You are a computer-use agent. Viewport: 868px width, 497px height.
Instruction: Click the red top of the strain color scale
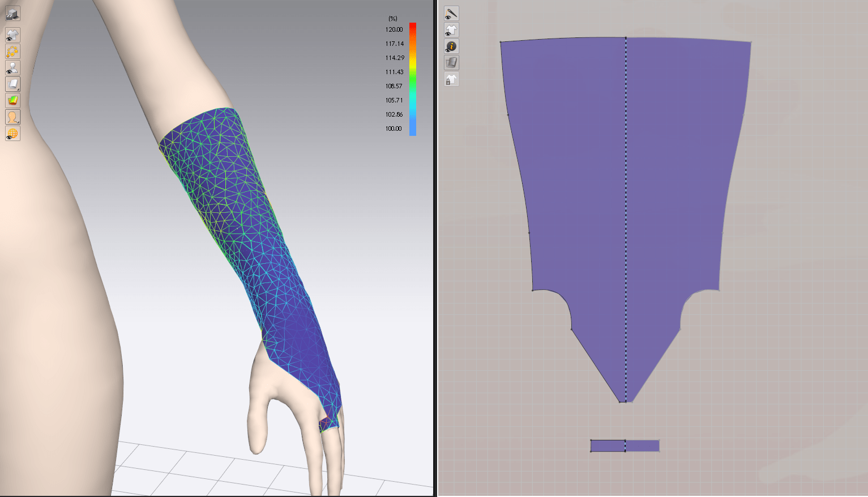[413, 27]
